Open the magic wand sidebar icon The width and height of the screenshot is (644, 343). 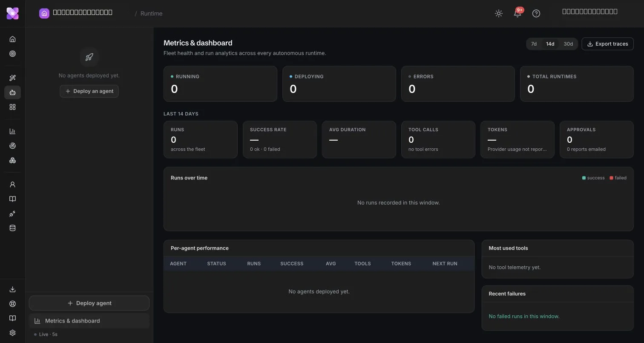(12, 78)
